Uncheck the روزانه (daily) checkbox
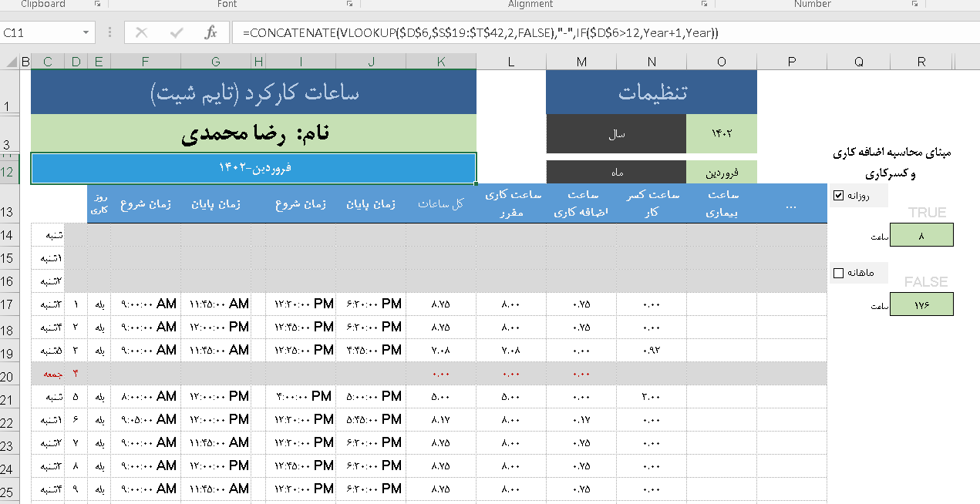Screen dimensions: 980x504 [837, 195]
